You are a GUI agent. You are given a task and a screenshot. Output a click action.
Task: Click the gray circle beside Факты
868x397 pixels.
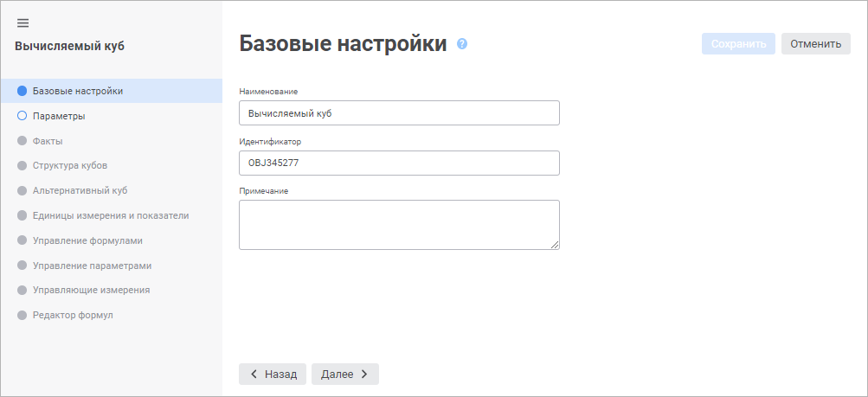click(23, 140)
